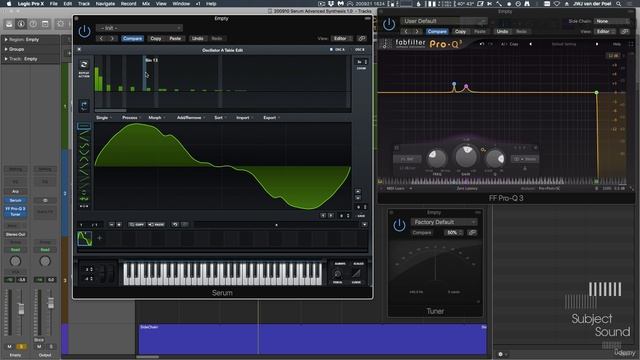Open Logic Pro X Mix menu

(x=146, y=4)
